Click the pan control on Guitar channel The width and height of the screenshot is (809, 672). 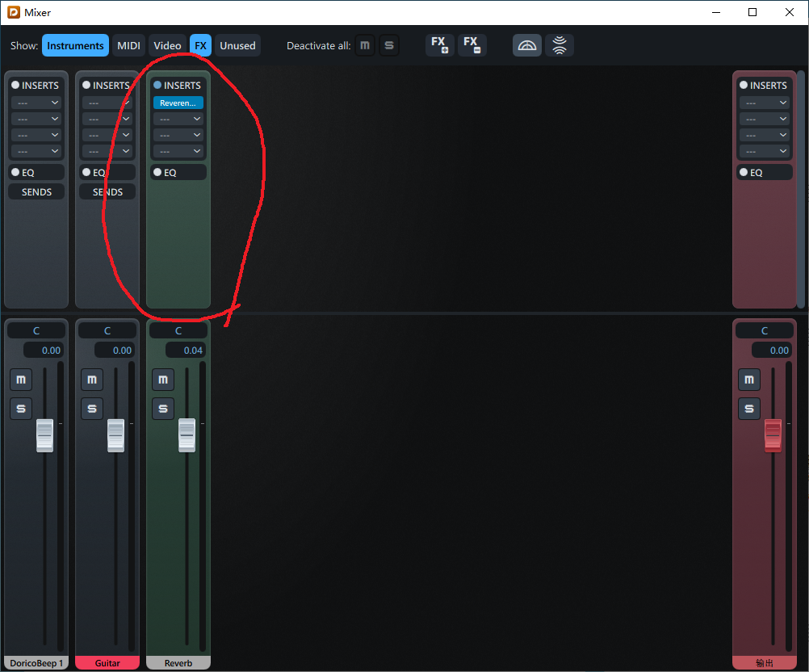click(107, 331)
